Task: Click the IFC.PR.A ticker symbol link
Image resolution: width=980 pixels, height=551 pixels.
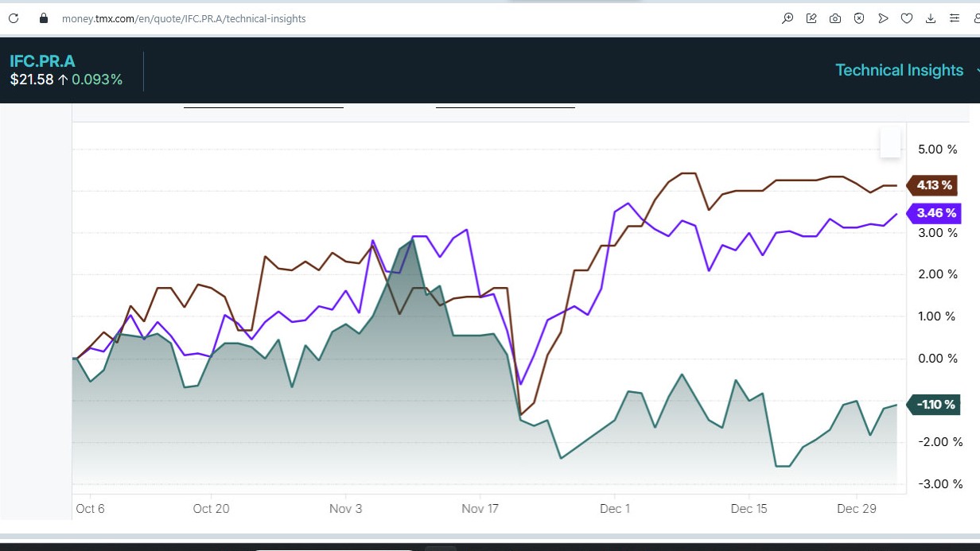Action: click(x=42, y=61)
